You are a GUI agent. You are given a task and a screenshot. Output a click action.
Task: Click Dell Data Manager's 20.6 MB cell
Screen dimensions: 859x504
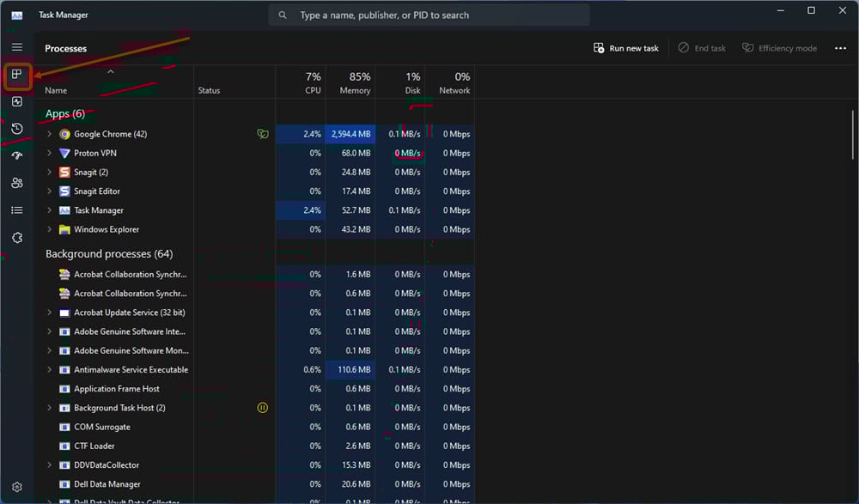coord(350,484)
